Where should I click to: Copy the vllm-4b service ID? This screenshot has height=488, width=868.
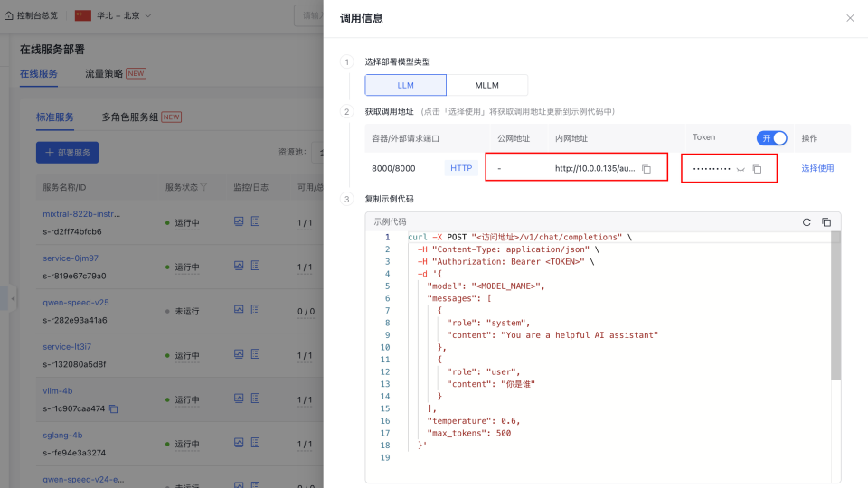tap(113, 408)
